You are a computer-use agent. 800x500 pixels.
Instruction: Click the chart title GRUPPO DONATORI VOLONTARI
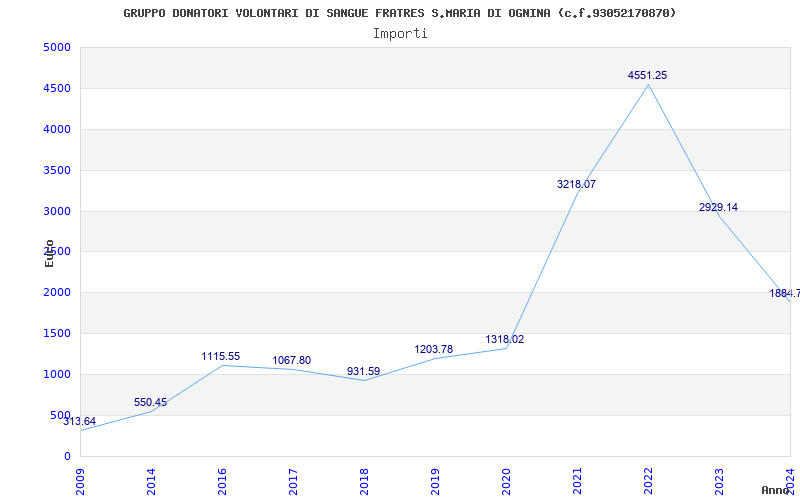(x=399, y=13)
